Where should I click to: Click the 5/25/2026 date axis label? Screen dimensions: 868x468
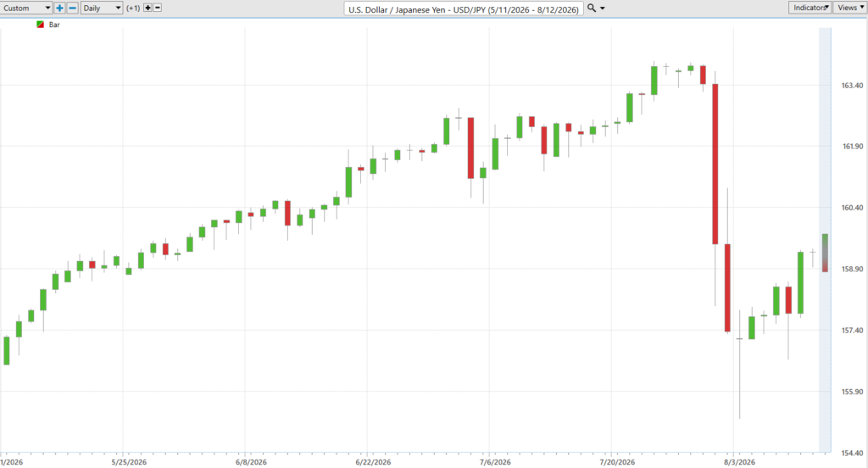[x=129, y=462]
